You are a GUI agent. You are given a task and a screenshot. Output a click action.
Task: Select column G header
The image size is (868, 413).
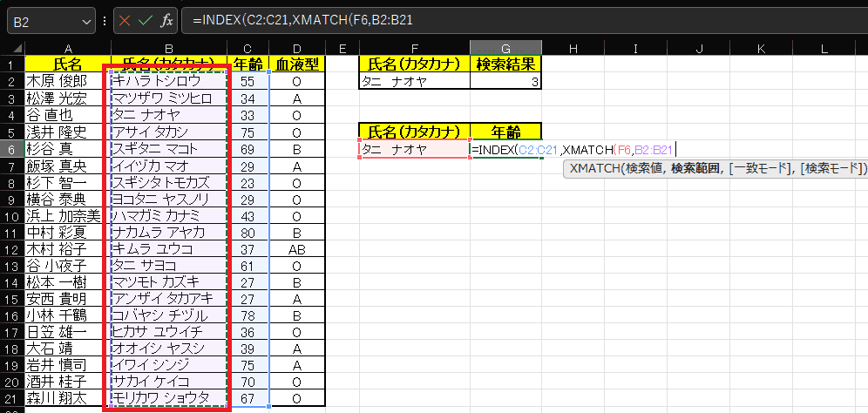click(505, 47)
